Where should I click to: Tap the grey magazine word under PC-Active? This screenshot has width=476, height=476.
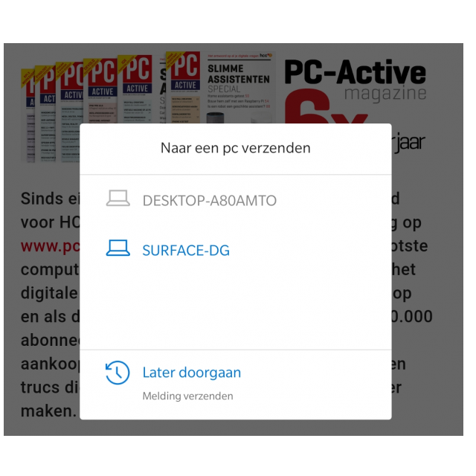385,94
